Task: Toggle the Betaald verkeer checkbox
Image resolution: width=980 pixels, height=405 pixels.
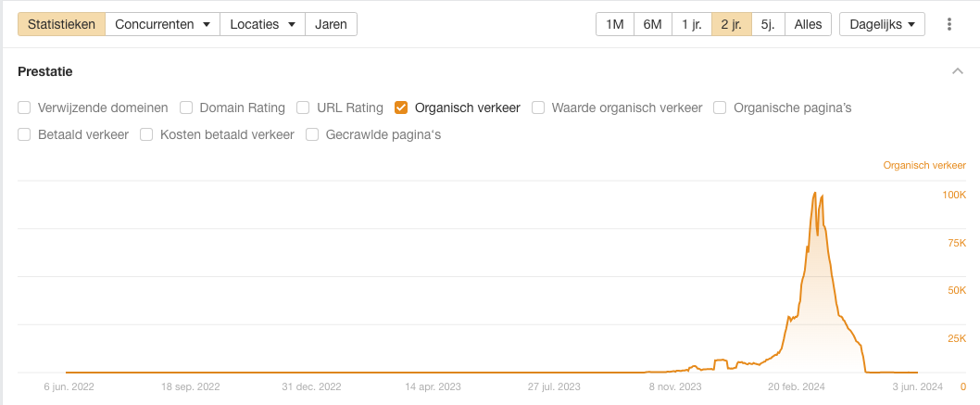Action: [24, 134]
